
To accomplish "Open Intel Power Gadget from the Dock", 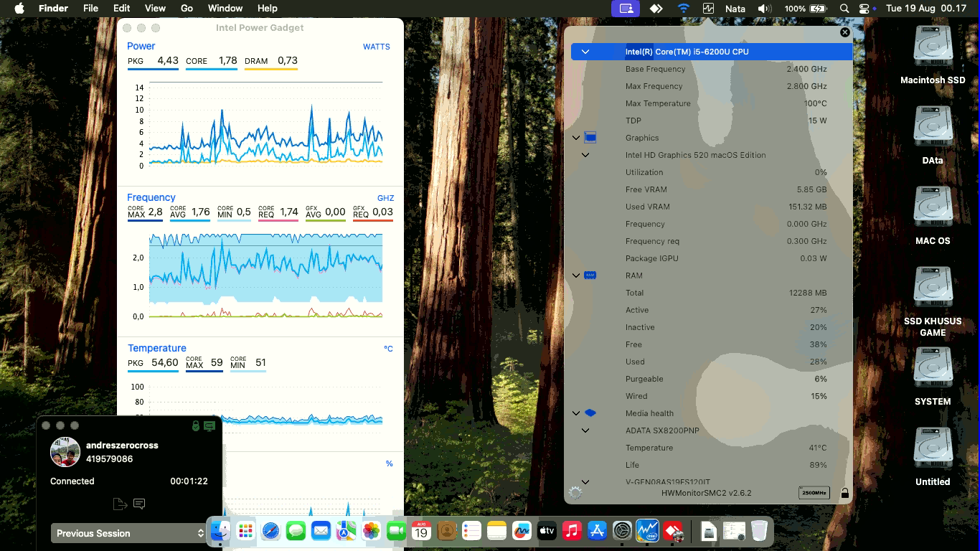I will pos(646,532).
